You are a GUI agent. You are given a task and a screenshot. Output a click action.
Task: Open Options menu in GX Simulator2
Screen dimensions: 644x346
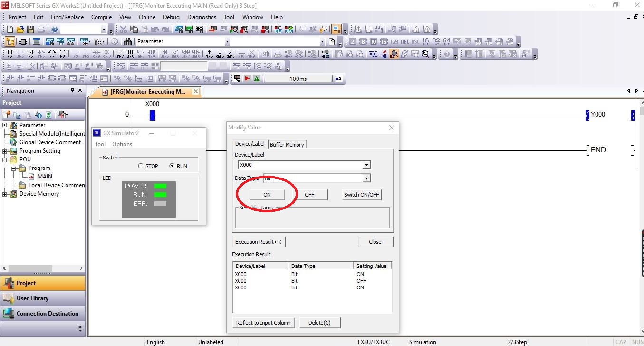(122, 144)
